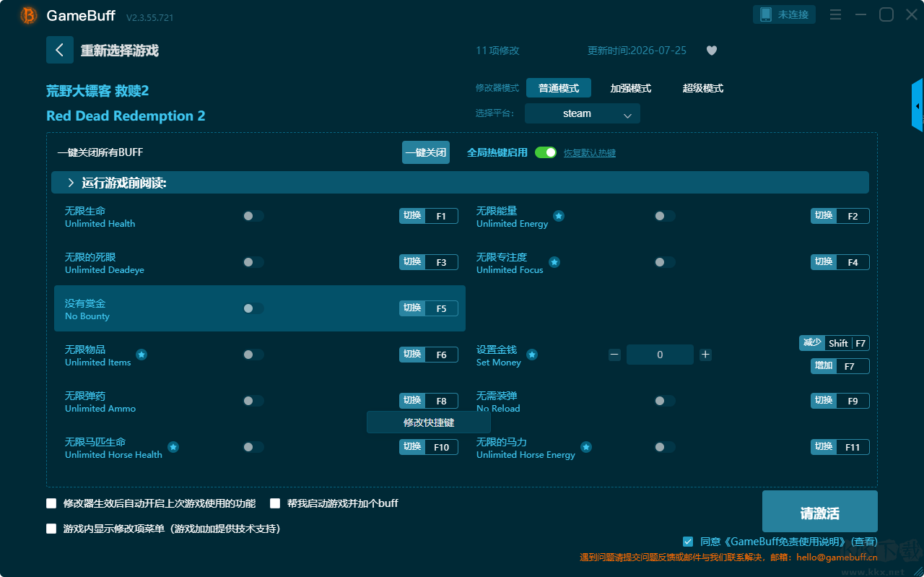Toggle Unlimited Items switch

click(x=253, y=355)
